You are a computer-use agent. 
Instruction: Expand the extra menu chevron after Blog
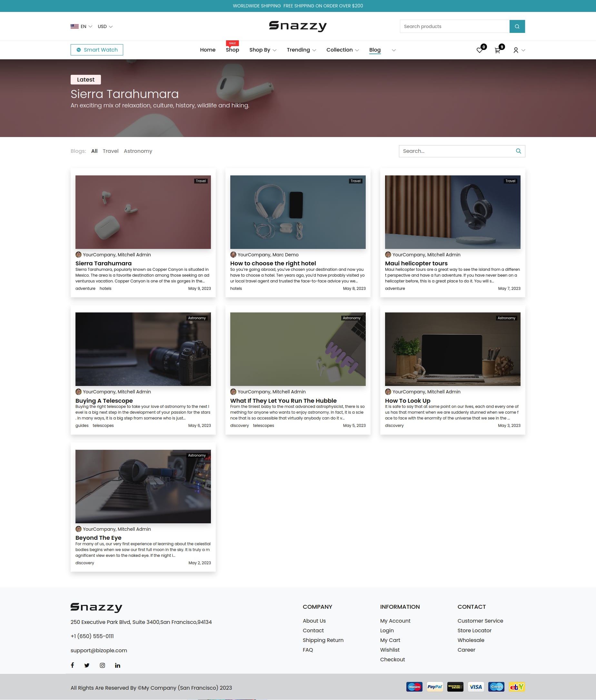point(393,50)
